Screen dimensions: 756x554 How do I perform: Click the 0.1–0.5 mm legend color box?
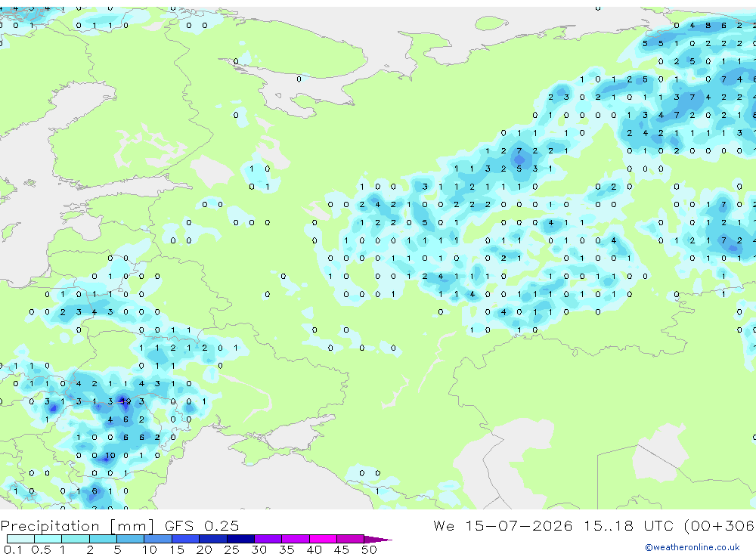[x=20, y=539]
